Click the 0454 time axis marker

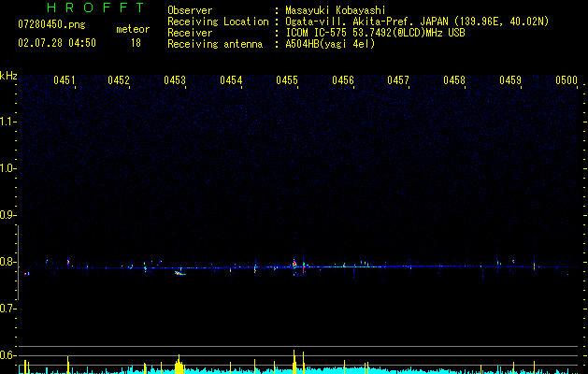(x=231, y=80)
